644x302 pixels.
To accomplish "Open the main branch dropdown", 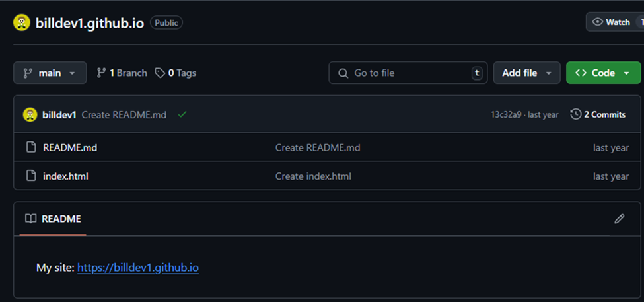I will [x=50, y=73].
